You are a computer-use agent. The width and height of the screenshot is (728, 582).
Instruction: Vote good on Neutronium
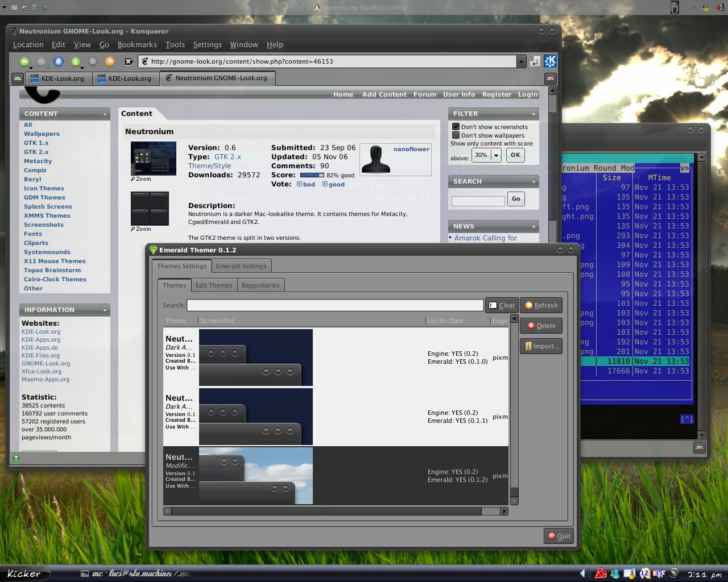(x=333, y=184)
